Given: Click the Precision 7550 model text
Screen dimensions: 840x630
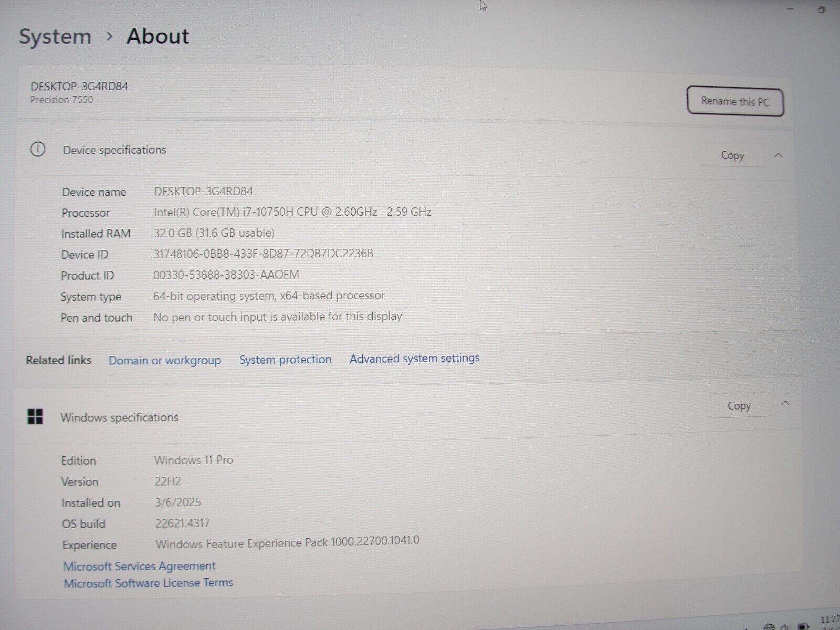Looking at the screenshot, I should point(61,100).
